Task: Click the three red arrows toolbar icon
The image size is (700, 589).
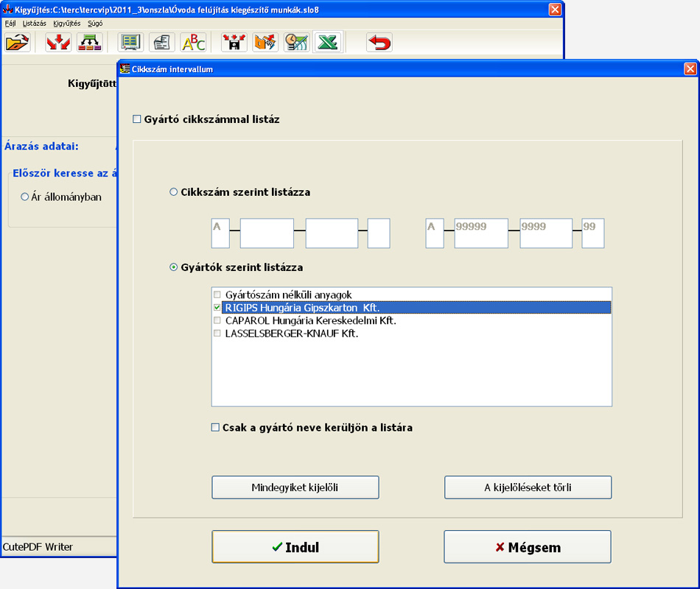Action: (x=58, y=43)
